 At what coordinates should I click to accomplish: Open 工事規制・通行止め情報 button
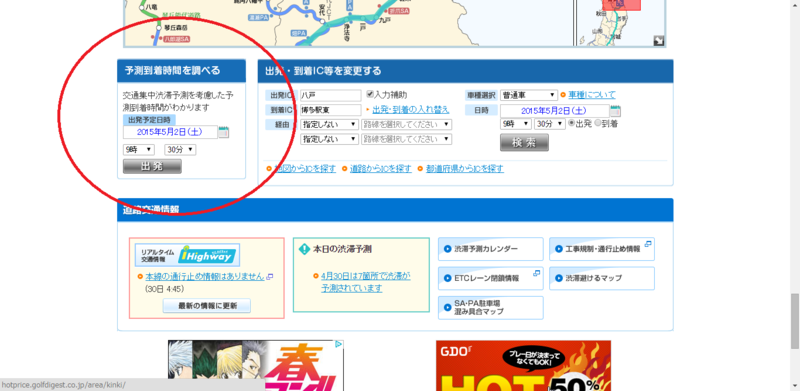[602, 249]
